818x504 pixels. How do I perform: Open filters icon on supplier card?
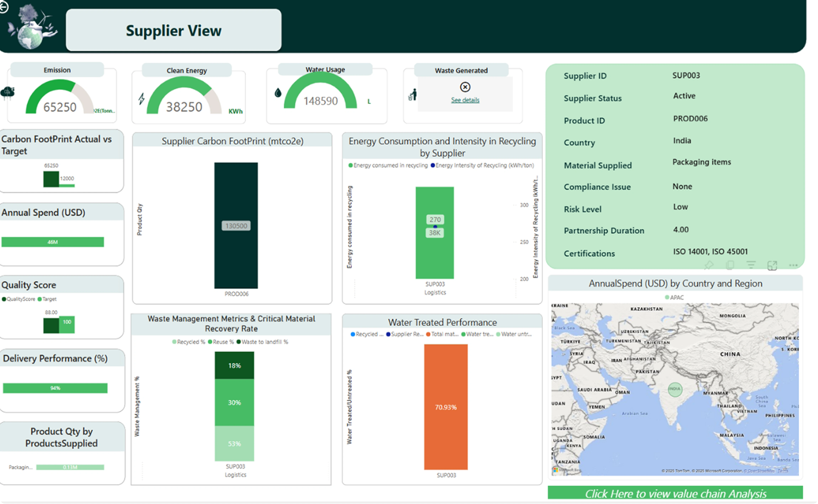[x=751, y=265]
